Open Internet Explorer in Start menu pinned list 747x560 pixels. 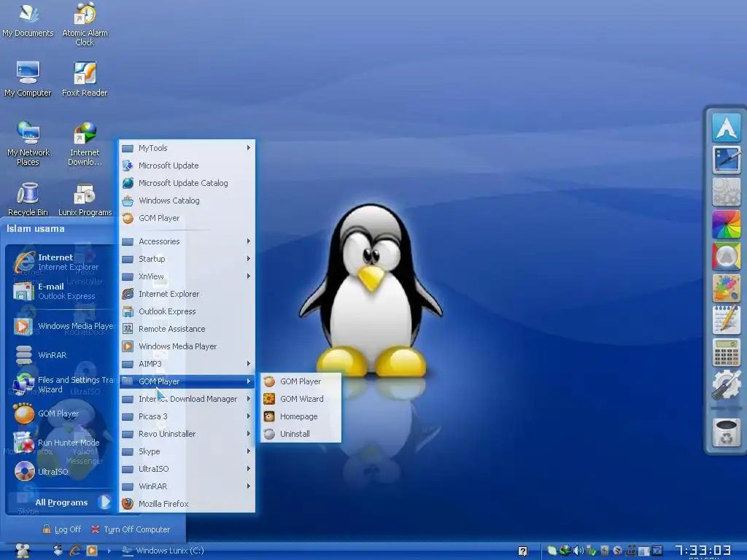point(62,262)
